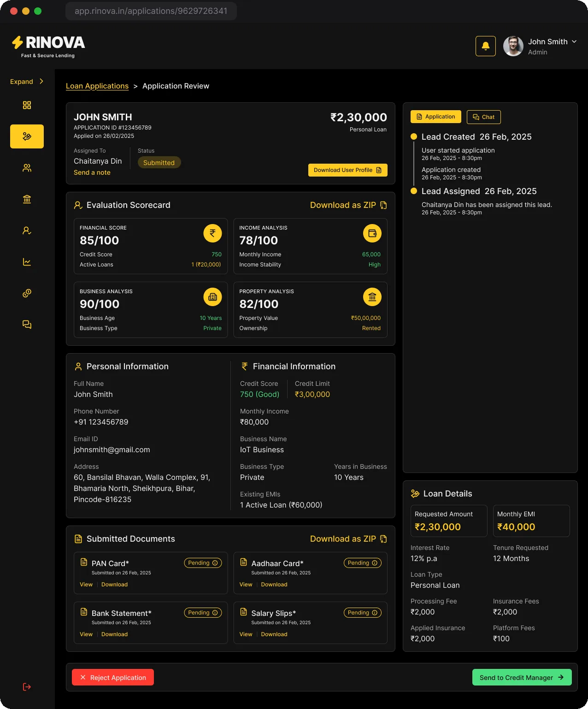Click the browser address bar URL

151,11
